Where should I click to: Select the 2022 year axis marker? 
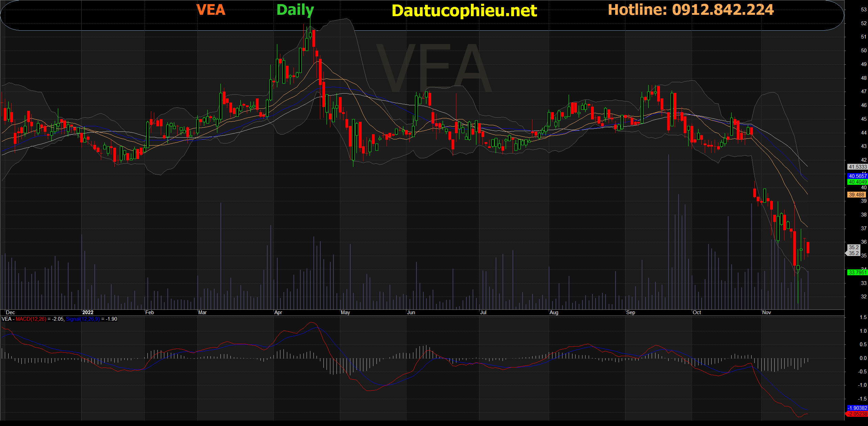[x=88, y=312]
